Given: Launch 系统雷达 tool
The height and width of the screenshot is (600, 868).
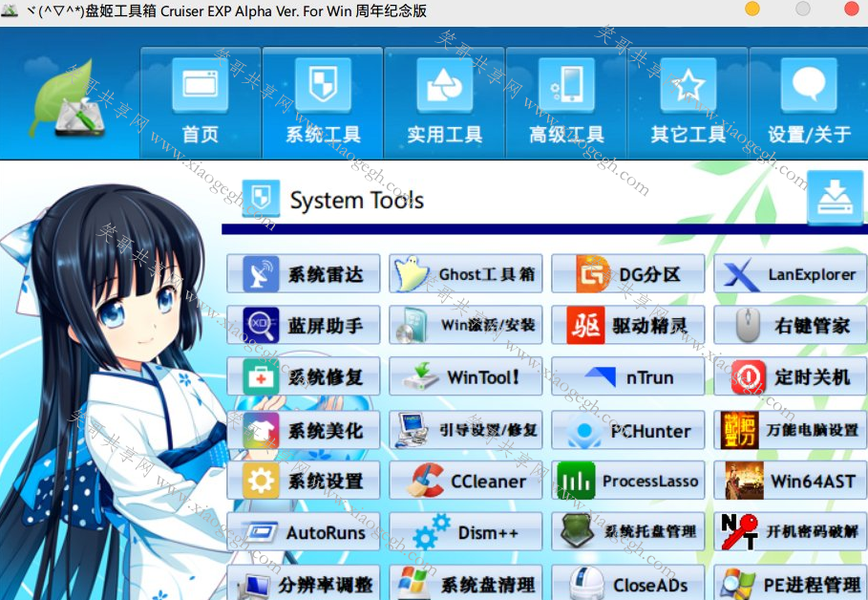Looking at the screenshot, I should 304,273.
